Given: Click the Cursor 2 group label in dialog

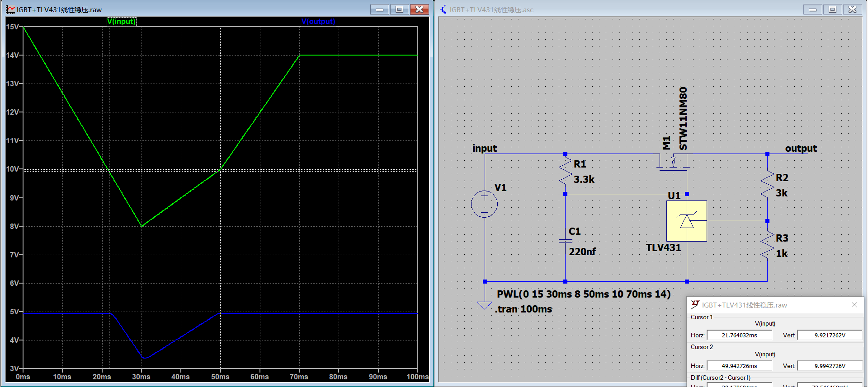Looking at the screenshot, I should [702, 347].
